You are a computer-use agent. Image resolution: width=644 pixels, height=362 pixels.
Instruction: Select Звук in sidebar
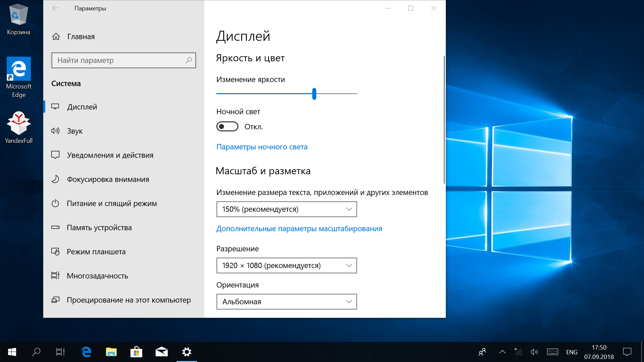124,131
